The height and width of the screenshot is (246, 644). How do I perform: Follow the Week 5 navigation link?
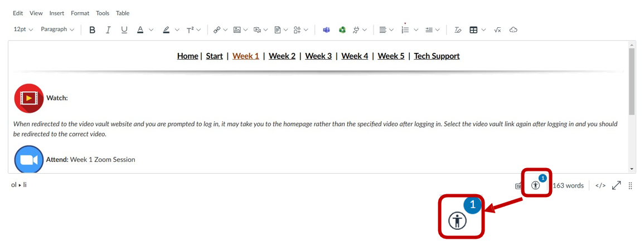tap(391, 56)
